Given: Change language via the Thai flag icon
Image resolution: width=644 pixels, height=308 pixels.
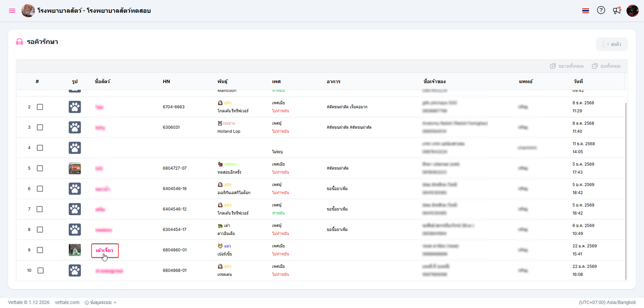Looking at the screenshot, I should [x=585, y=11].
